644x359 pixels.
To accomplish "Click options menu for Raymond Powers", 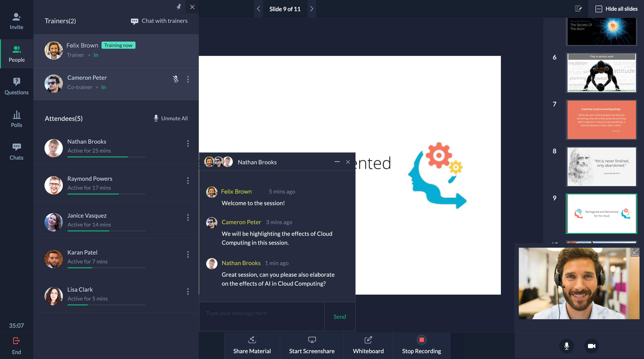I will [188, 180].
